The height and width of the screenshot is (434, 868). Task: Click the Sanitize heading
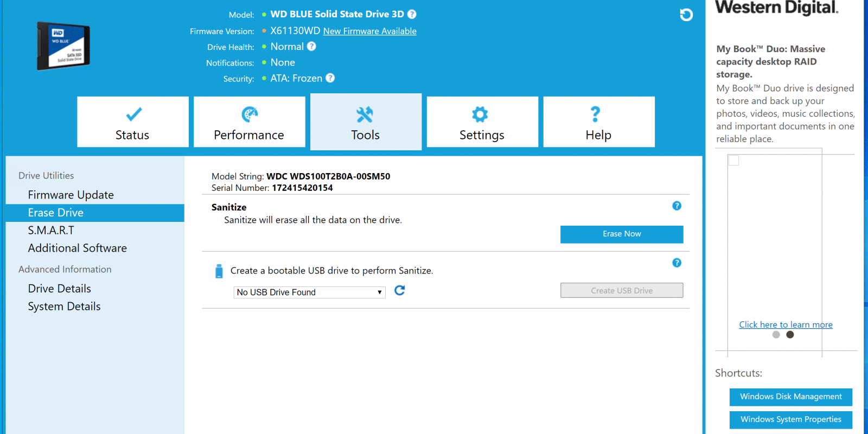point(229,207)
